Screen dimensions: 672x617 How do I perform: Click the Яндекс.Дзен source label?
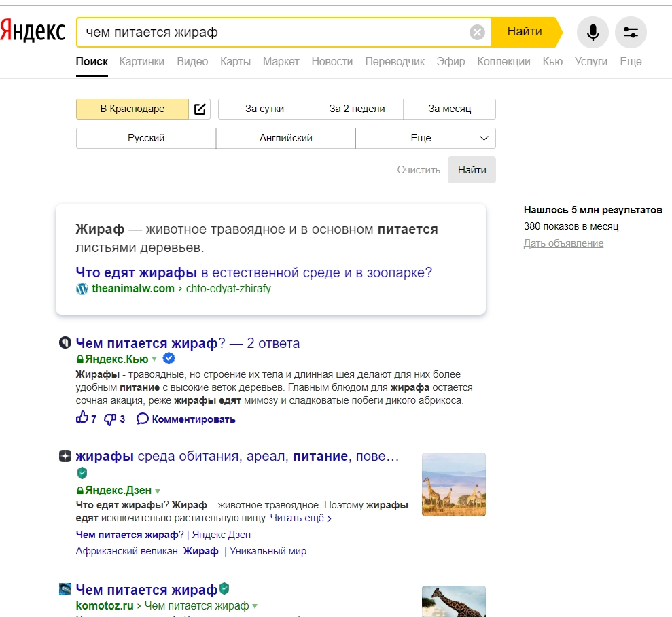pos(118,490)
